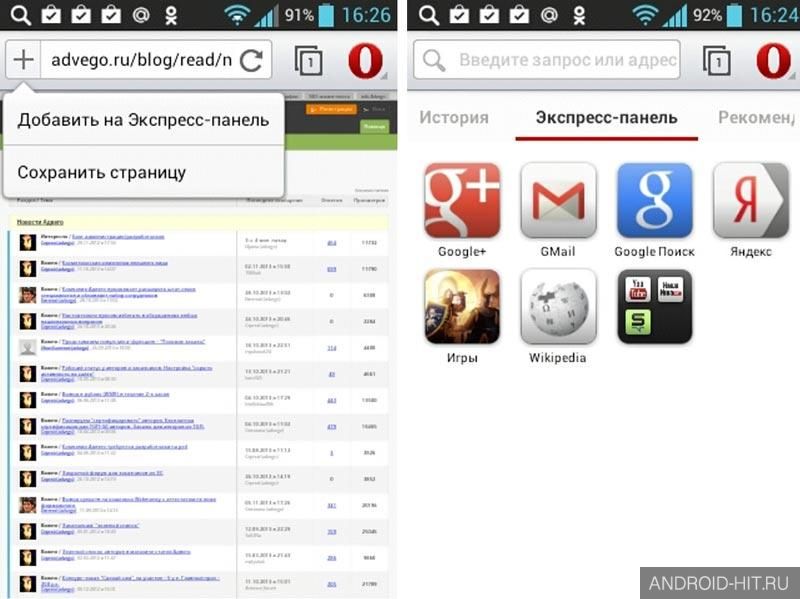Open the Opera menu in right screen
This screenshot has height=599, width=800.
[x=773, y=61]
